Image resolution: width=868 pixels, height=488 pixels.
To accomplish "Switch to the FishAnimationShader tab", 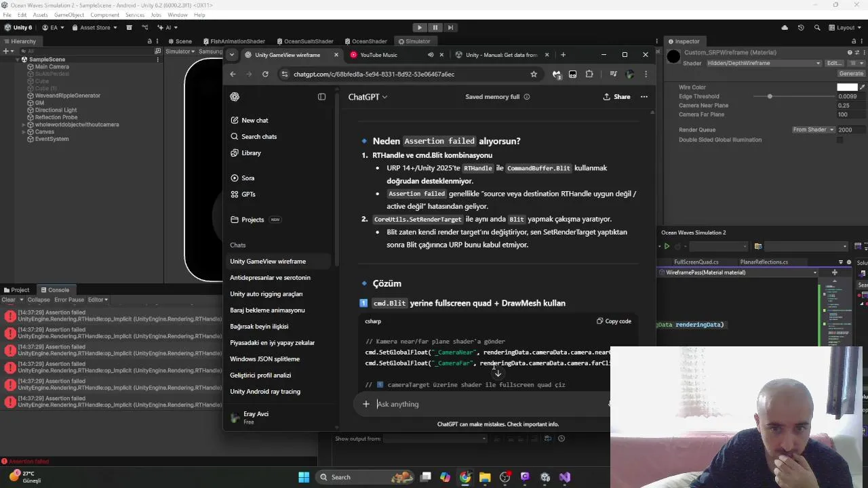I will pos(233,41).
